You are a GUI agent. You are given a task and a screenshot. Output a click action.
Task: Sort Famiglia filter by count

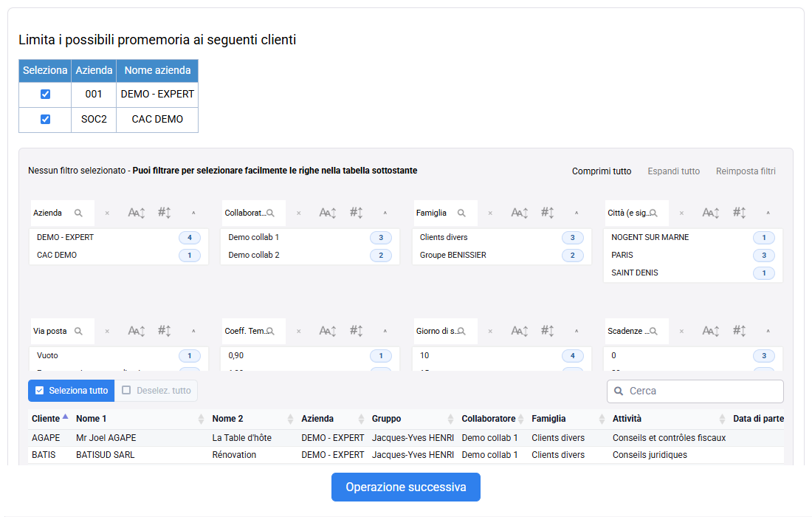(548, 213)
